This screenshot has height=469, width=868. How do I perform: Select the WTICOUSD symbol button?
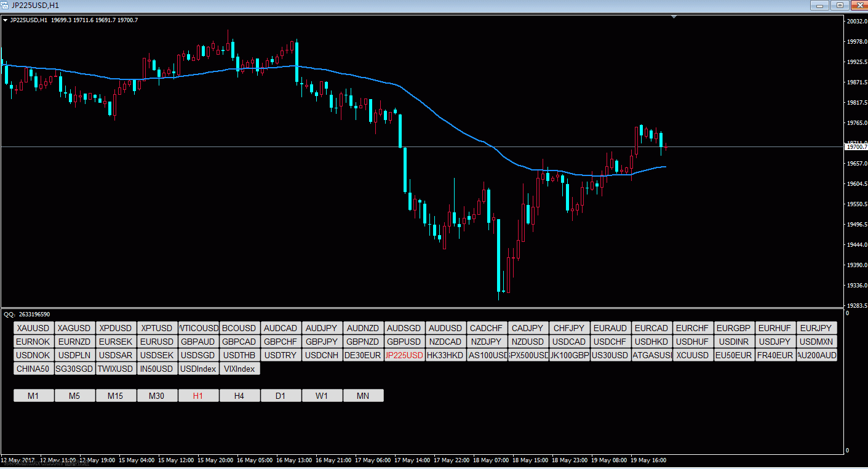(198, 328)
